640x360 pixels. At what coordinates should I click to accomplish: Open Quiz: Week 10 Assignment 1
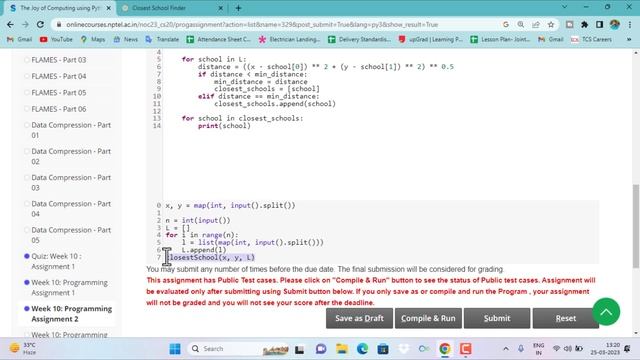[x=56, y=261]
